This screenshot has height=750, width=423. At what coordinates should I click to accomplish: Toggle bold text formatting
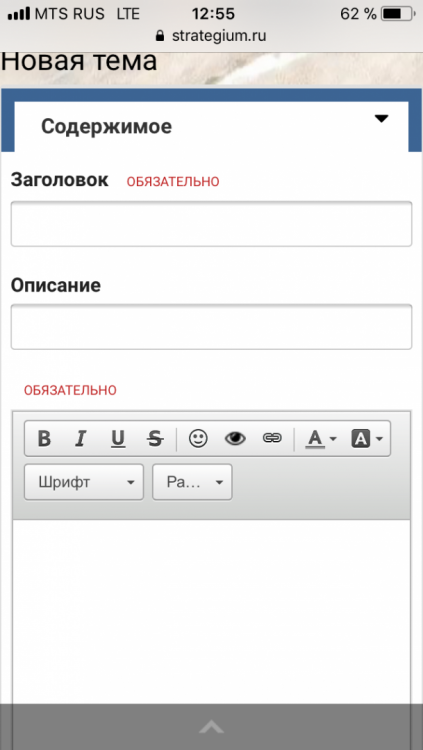(x=44, y=438)
